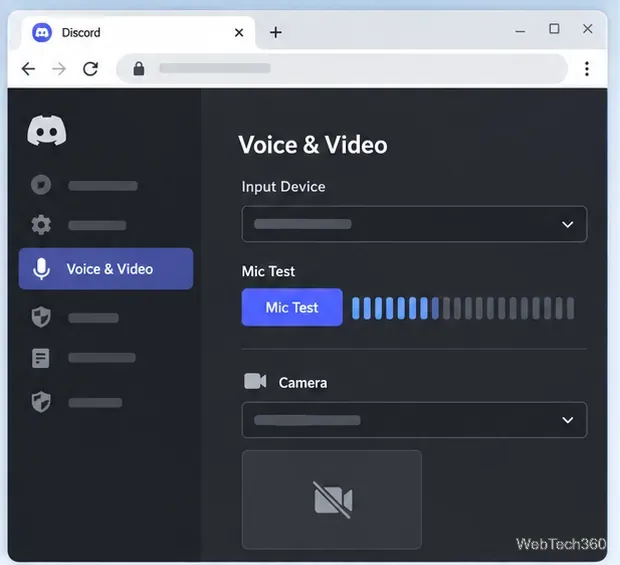Click the Mic Test section label

coord(268,271)
